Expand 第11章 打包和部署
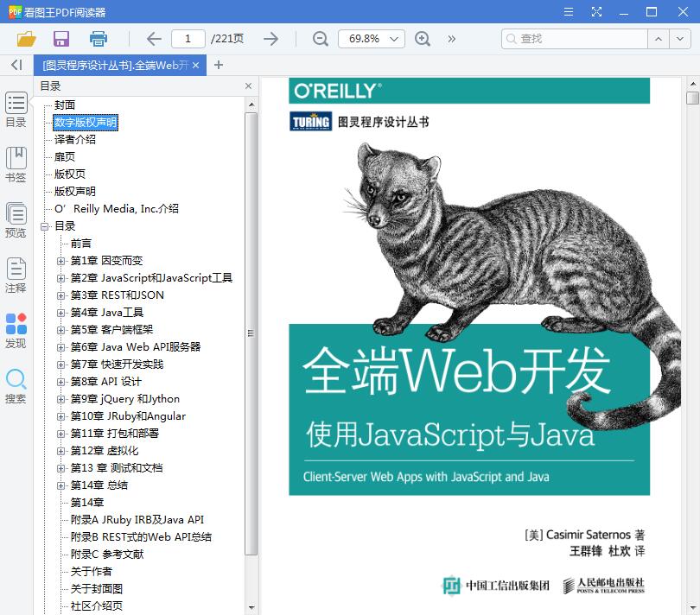 click(60, 434)
